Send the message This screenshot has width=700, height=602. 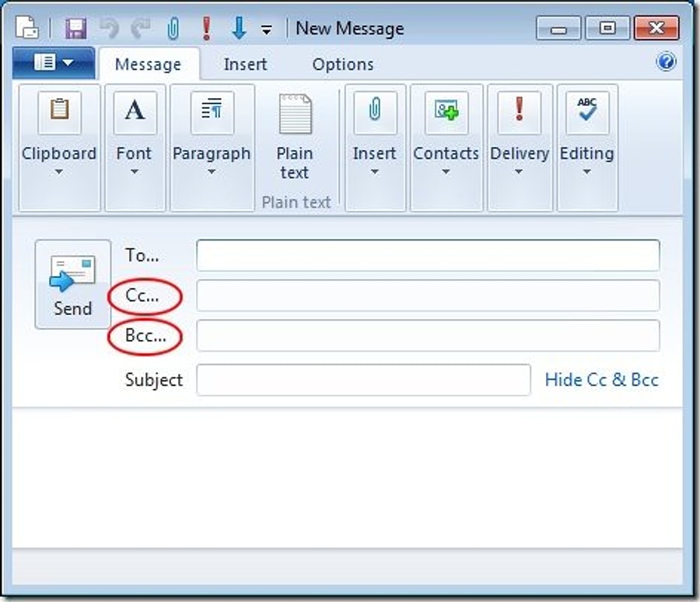pyautogui.click(x=73, y=285)
